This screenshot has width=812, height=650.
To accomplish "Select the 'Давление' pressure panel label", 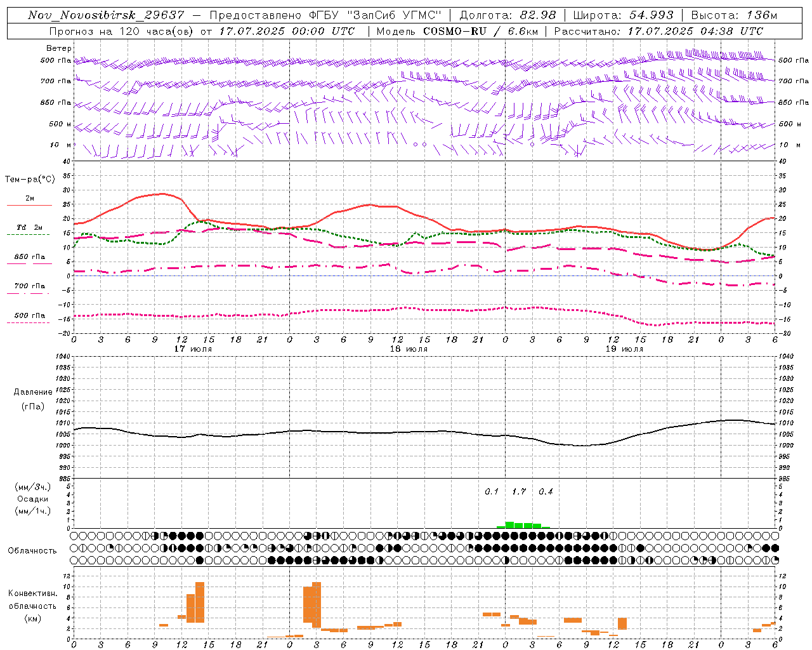I will coord(33,392).
